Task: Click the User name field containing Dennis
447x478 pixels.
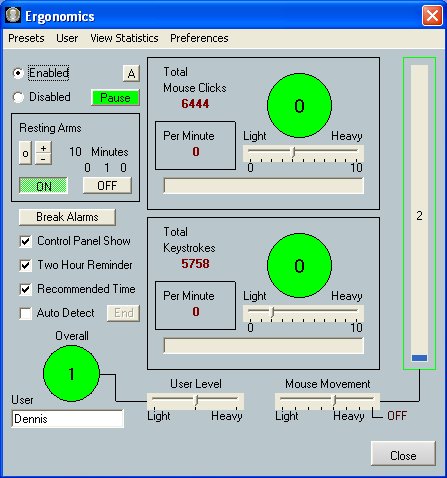Action: (x=68, y=419)
